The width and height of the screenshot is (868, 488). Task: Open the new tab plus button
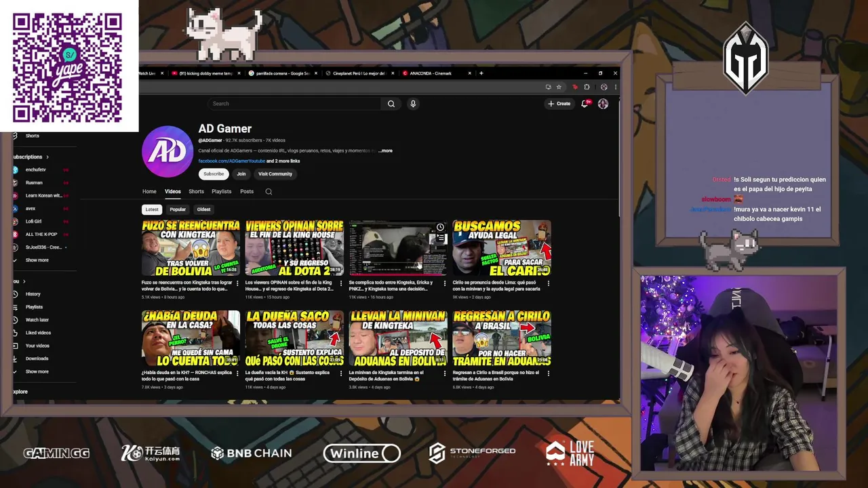tap(481, 73)
